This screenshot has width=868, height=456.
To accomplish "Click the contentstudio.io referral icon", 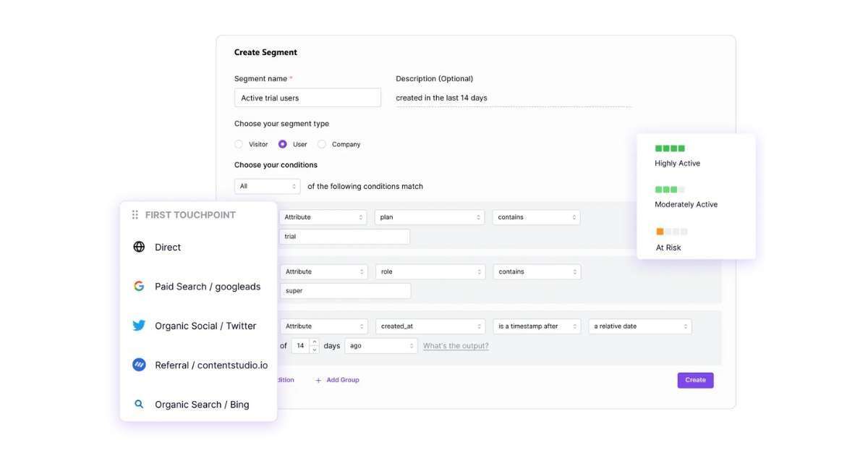I will [x=139, y=365].
